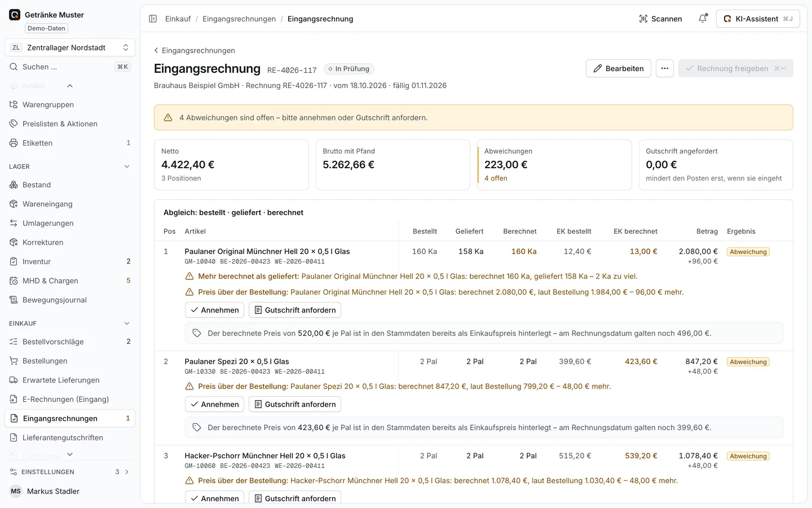
Task: Click the Bewegungsjournal icon
Action: pyautogui.click(x=14, y=300)
